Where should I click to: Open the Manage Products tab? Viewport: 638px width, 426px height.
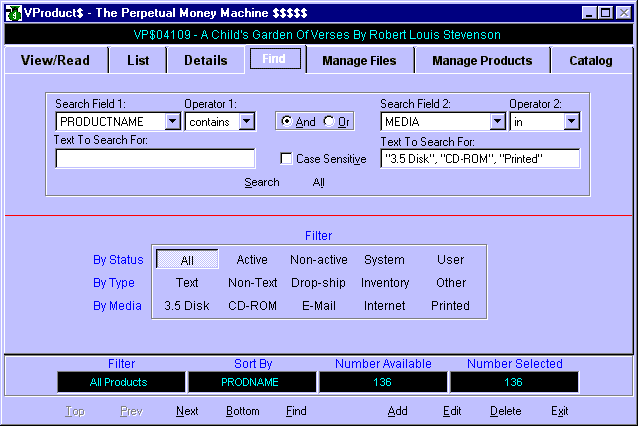(x=482, y=61)
